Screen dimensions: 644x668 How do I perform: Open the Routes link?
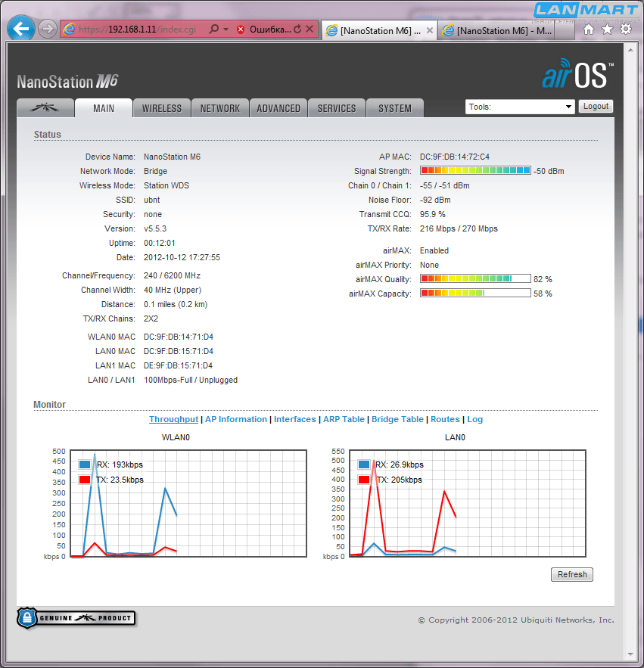pyautogui.click(x=445, y=419)
